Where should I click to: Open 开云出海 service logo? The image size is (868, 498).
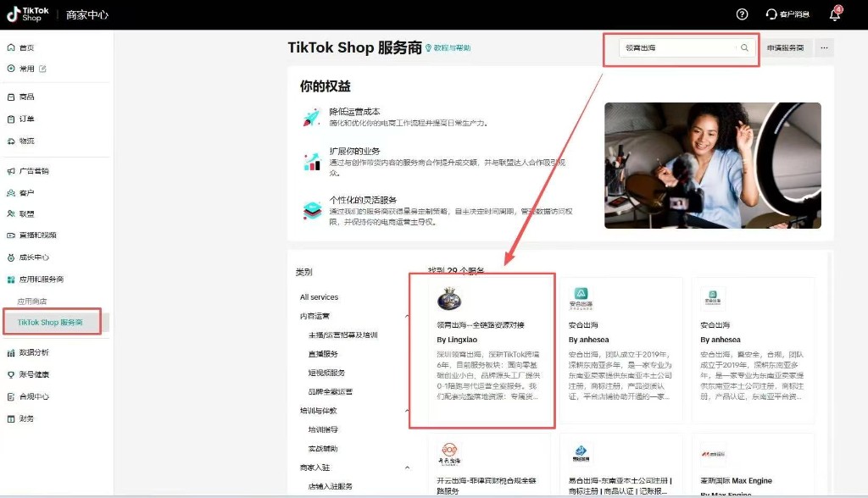coord(449,454)
